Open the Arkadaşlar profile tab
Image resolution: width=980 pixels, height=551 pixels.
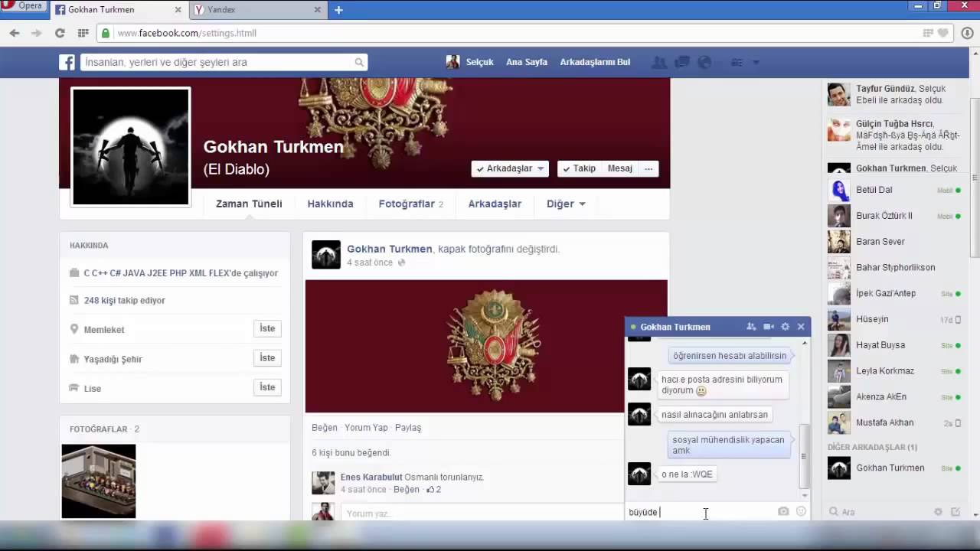coord(495,204)
